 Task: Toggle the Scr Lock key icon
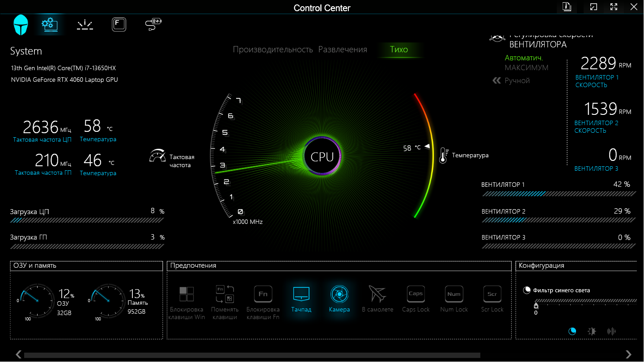[492, 294]
